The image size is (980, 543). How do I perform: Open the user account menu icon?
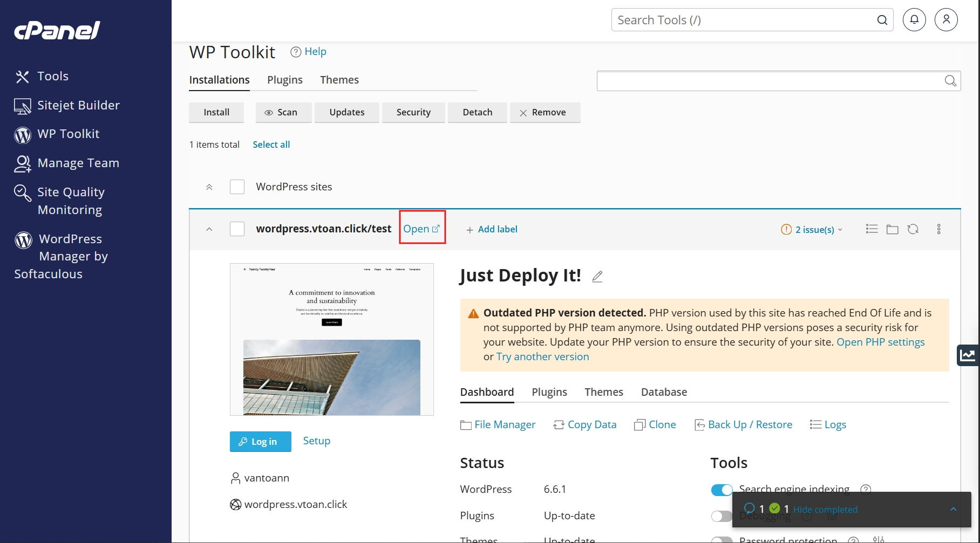pyautogui.click(x=946, y=19)
